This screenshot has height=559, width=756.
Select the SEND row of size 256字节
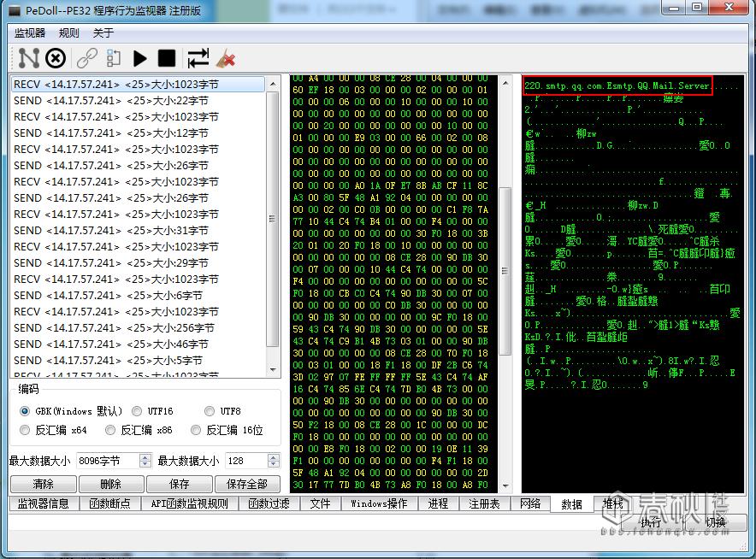coord(138,328)
